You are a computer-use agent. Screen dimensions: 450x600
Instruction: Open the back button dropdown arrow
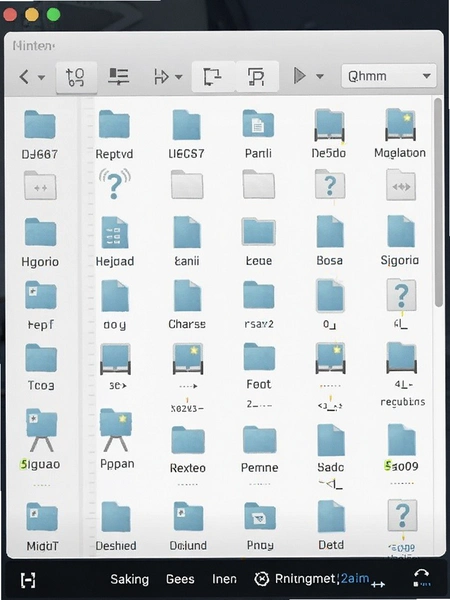(41, 77)
